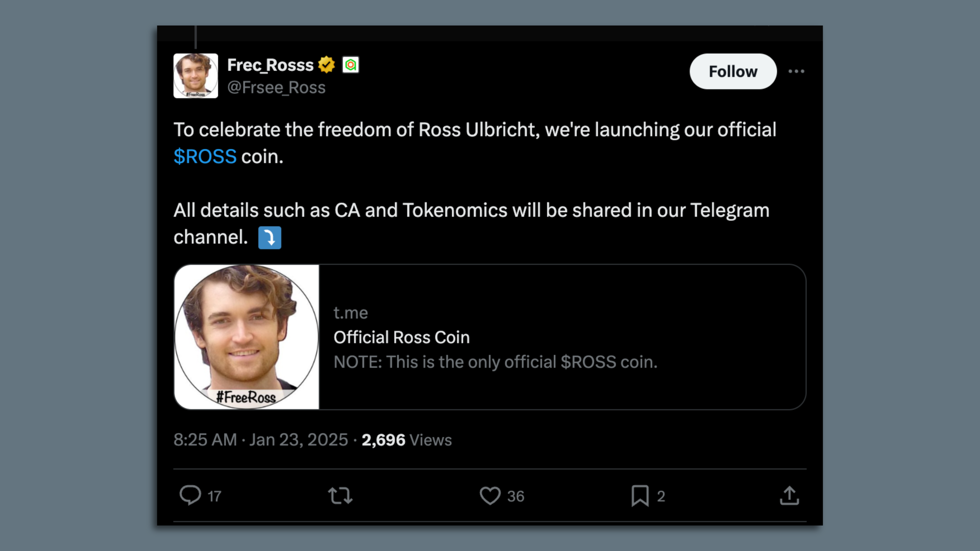Open the $ROSS cashtag link
Viewport: 980px width, 551px height.
coord(205,157)
